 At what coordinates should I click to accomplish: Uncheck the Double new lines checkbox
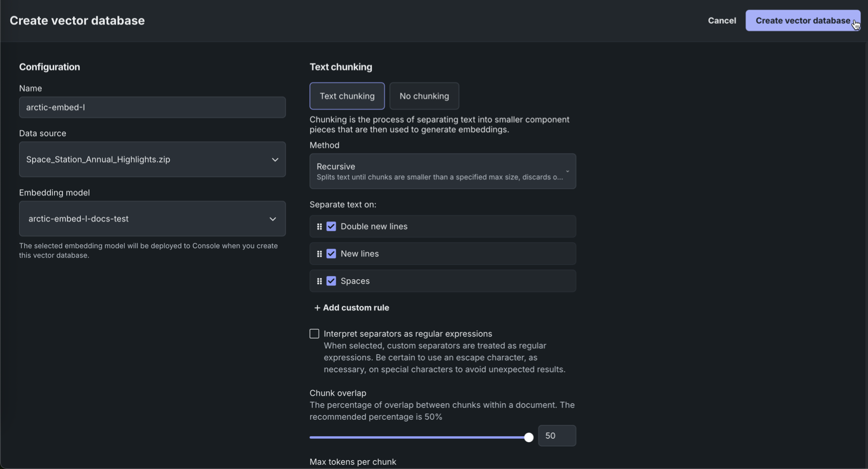(331, 227)
